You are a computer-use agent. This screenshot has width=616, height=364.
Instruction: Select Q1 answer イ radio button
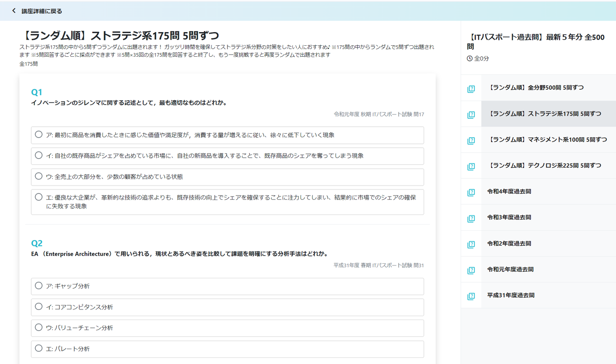39,155
